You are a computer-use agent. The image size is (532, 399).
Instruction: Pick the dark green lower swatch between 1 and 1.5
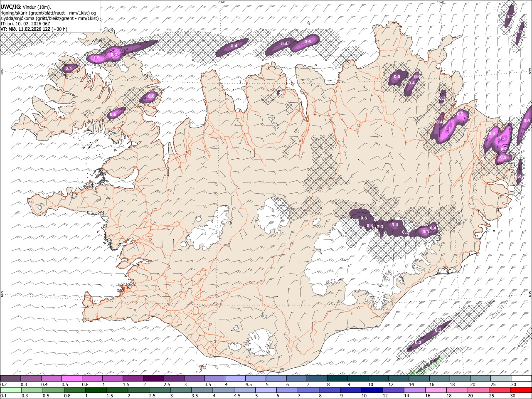(x=95, y=390)
